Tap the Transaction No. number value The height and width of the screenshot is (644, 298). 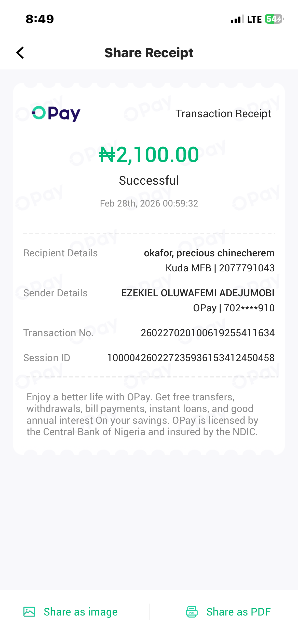[208, 333]
